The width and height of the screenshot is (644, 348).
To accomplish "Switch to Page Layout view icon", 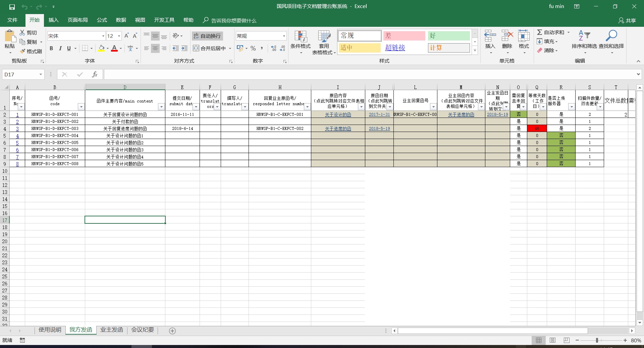I will pos(552,340).
